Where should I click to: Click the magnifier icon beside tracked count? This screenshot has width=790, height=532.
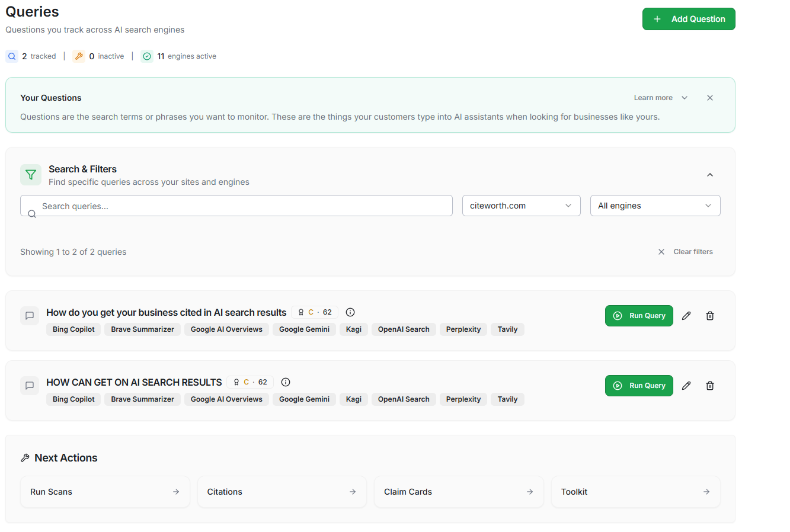[x=12, y=56]
